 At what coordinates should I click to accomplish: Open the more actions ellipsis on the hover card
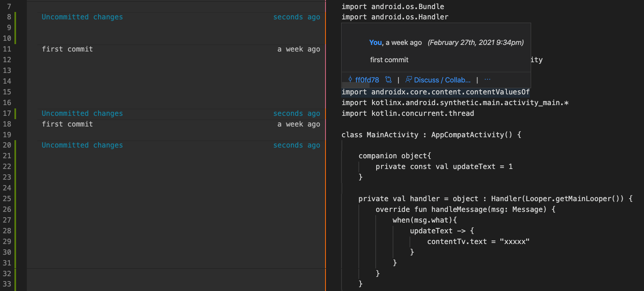[487, 80]
